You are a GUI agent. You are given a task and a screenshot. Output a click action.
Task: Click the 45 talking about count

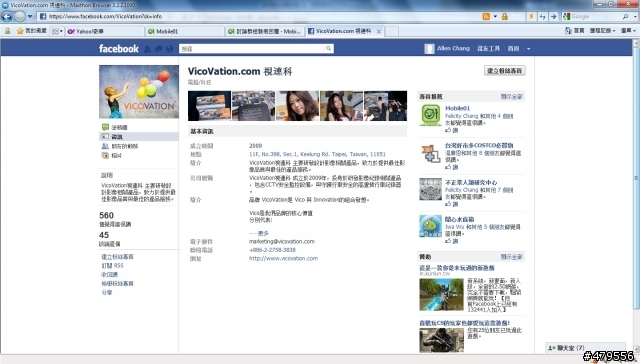point(104,235)
